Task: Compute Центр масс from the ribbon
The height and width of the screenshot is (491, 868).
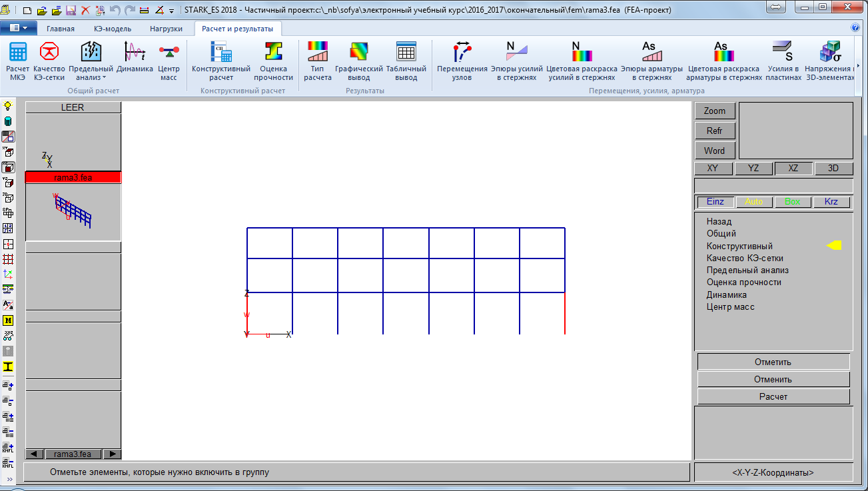Action: 169,61
